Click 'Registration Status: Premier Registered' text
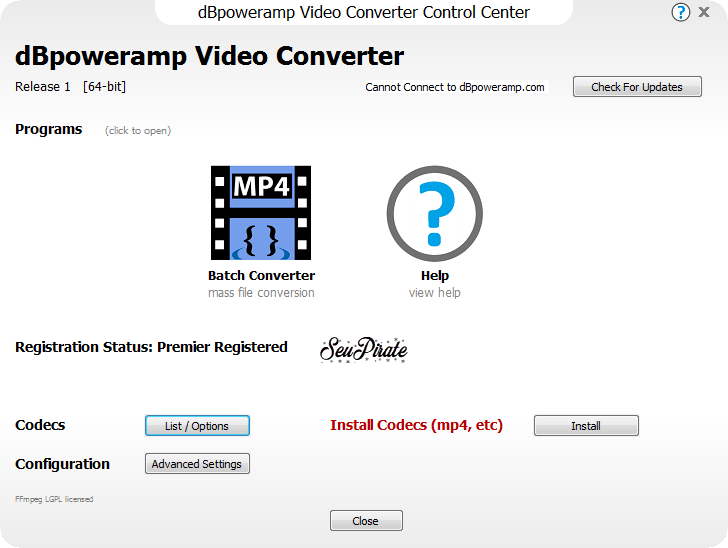This screenshot has height=548, width=728. [151, 347]
